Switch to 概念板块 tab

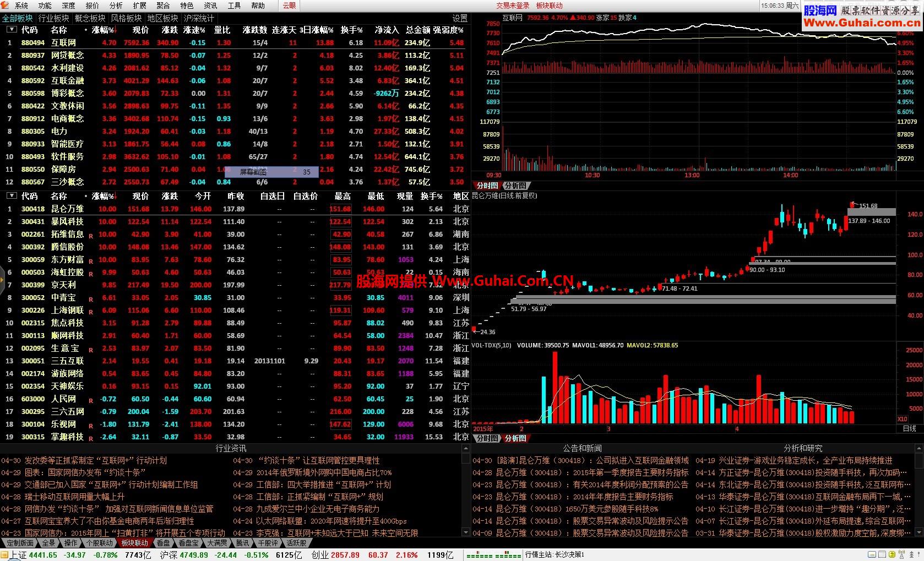pos(90,18)
